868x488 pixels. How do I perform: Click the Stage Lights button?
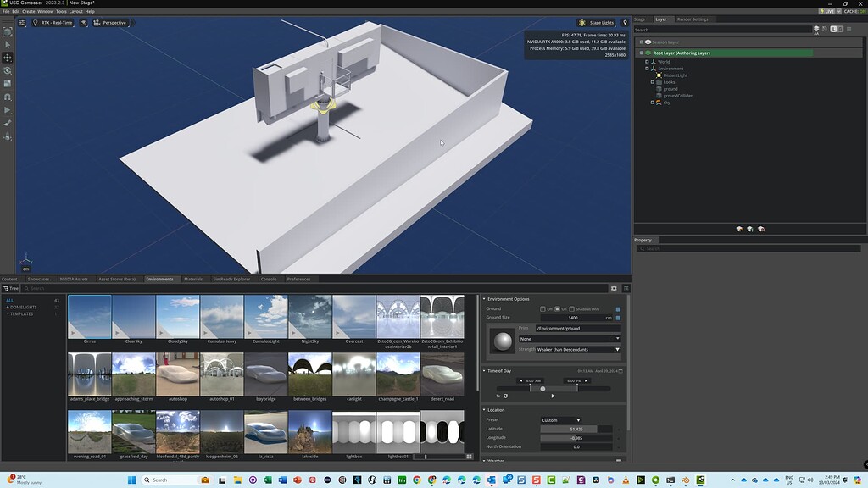point(596,23)
